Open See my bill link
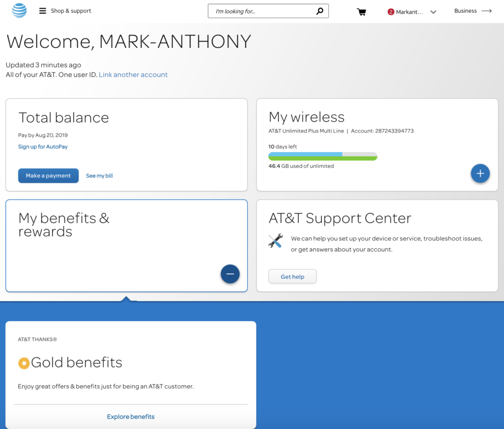Viewport: 504px width, 429px height. [x=99, y=176]
